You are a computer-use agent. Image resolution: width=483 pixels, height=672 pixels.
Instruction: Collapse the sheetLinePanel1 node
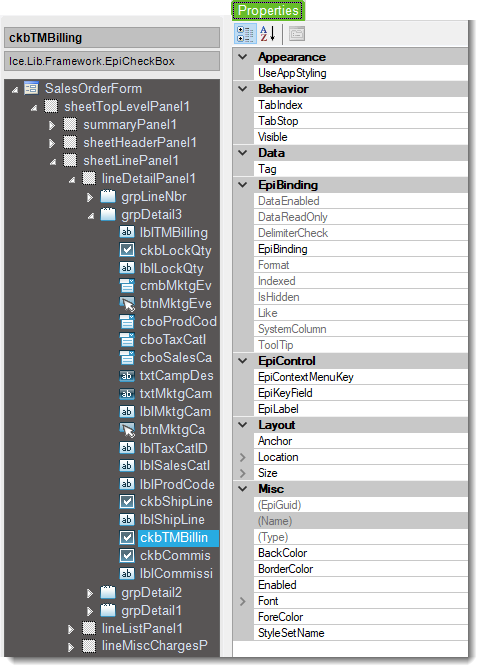[53, 162]
